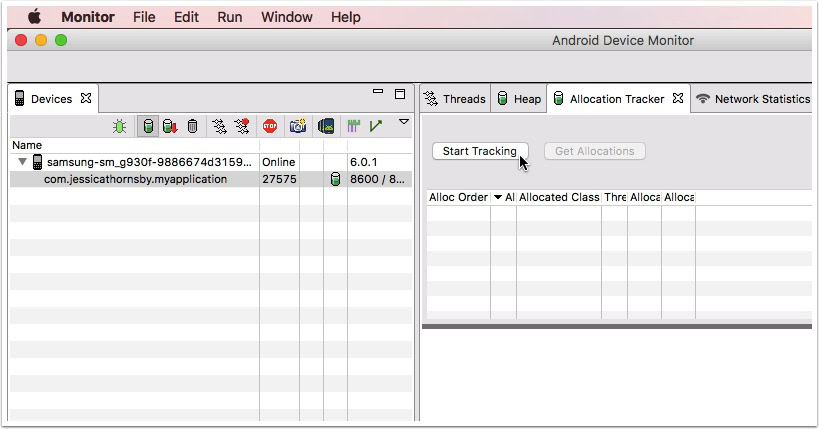Click the Debug selected process bug icon
Screen dimensions: 819x429
tap(120, 126)
